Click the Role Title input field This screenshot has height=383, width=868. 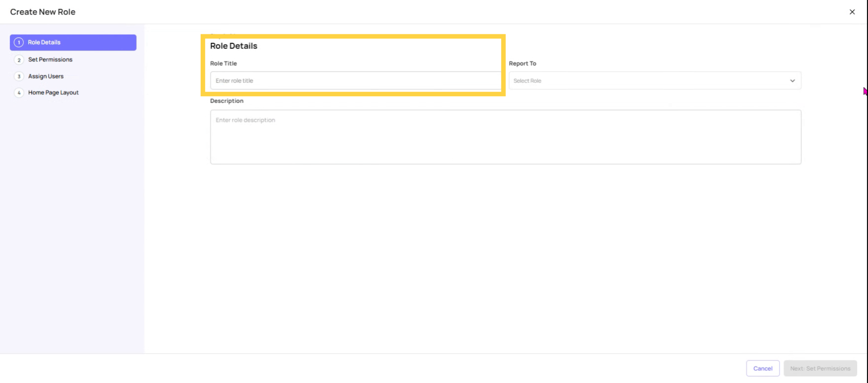click(x=355, y=81)
